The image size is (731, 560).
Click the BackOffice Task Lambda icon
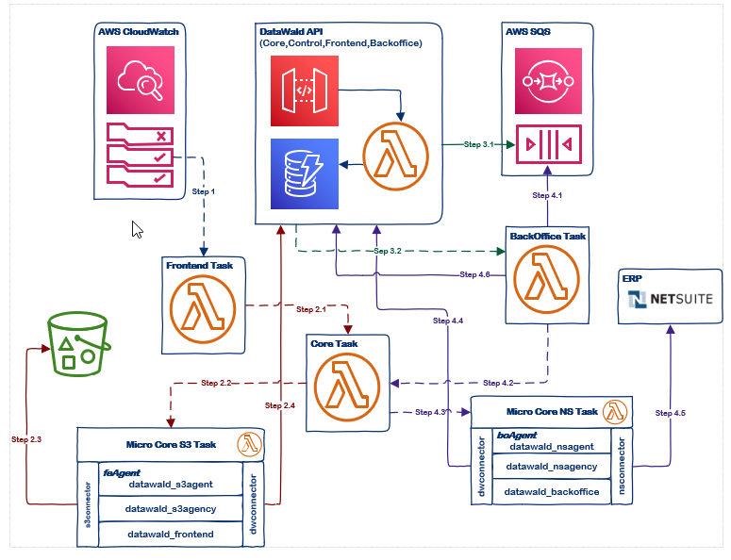[546, 280]
